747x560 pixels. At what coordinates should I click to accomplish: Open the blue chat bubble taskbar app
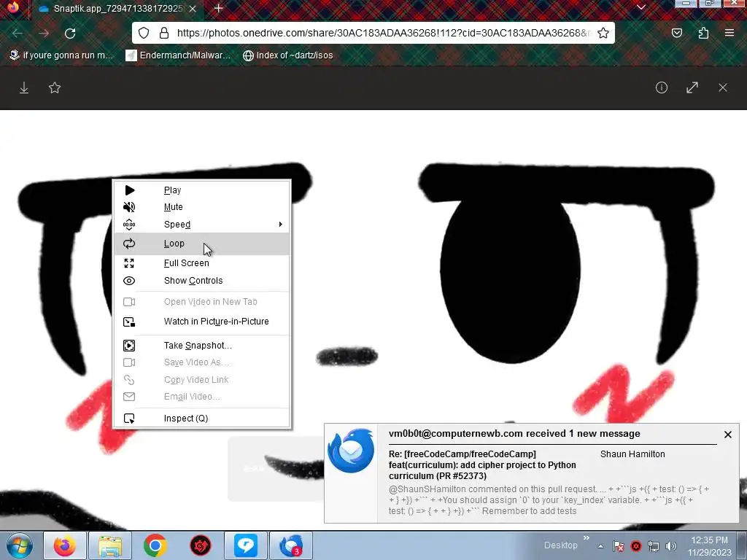coord(245,545)
